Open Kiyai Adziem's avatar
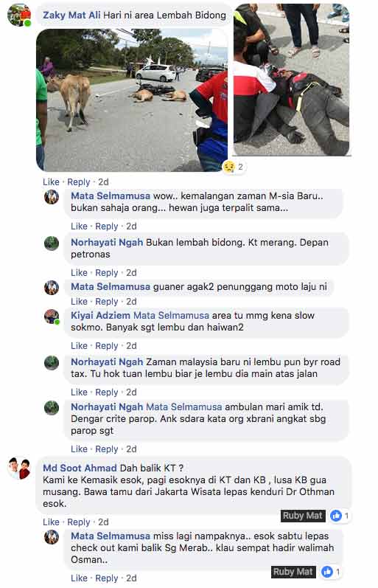The image size is (378, 588). (x=52, y=317)
